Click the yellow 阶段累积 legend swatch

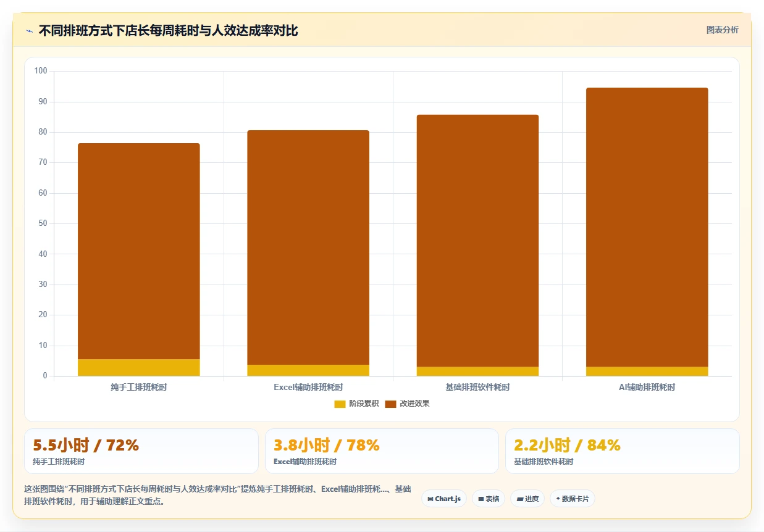(x=340, y=404)
